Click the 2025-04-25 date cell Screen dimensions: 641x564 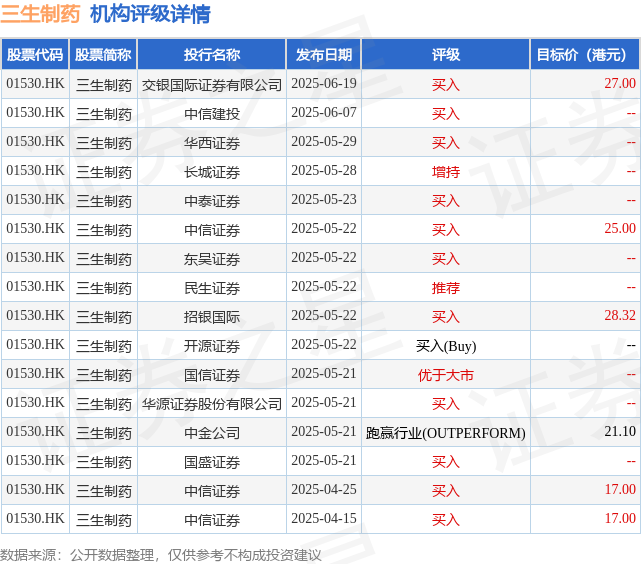tap(324, 490)
